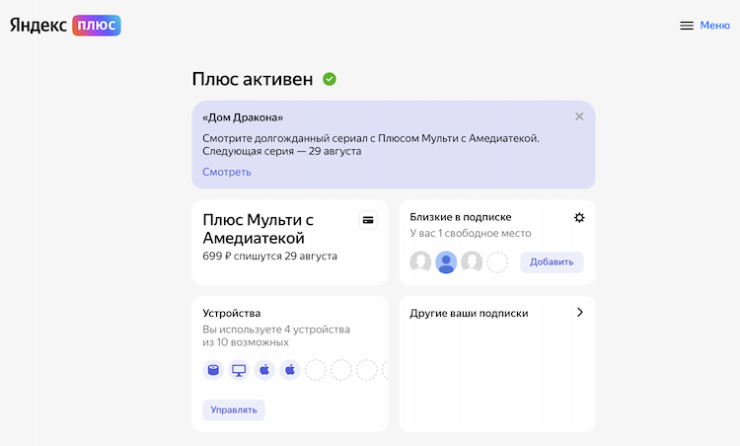Screen dimensions: 740x446
Task: Click the Близкие в подписке heading
Action: pyautogui.click(x=460, y=217)
